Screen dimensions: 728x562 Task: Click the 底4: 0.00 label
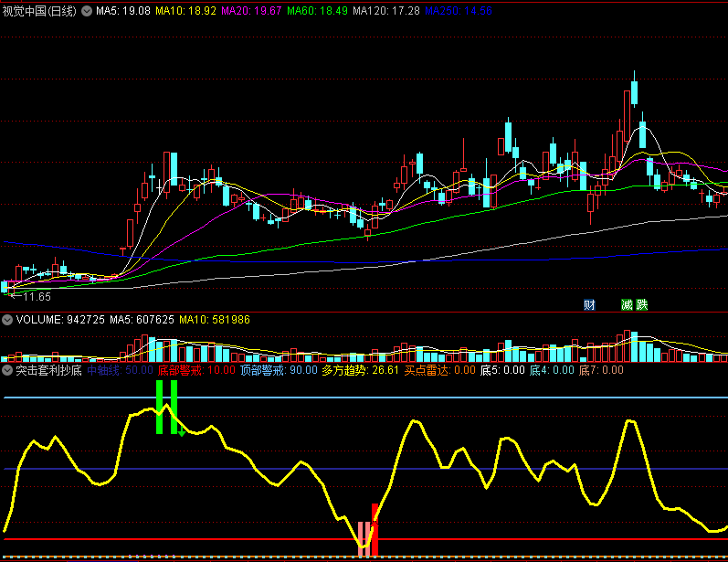552,370
